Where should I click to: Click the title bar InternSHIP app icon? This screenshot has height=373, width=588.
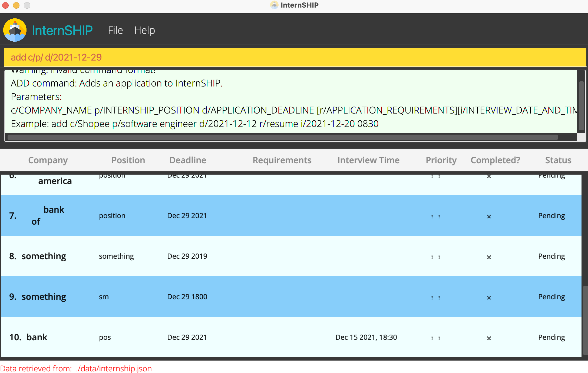(274, 5)
